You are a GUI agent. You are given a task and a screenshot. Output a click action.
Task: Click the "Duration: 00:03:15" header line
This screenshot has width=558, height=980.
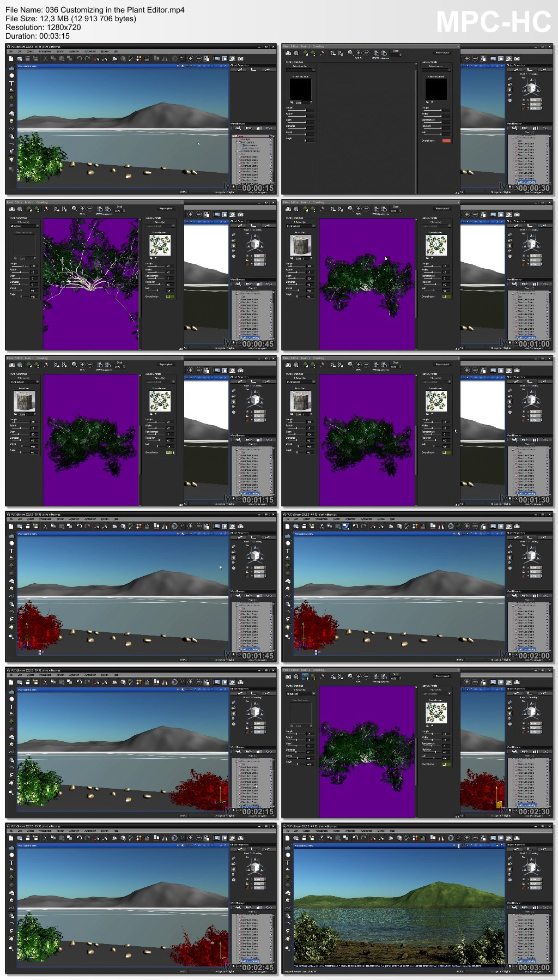(37, 36)
